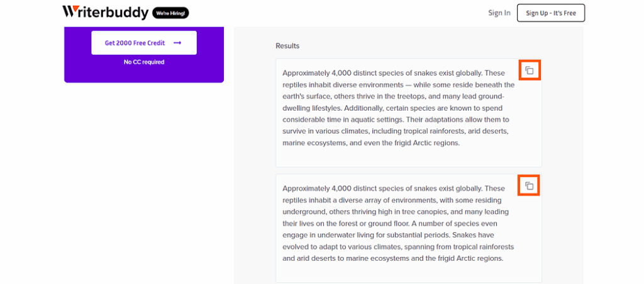Open the Sign In page
The width and height of the screenshot is (644, 284).
(x=499, y=13)
